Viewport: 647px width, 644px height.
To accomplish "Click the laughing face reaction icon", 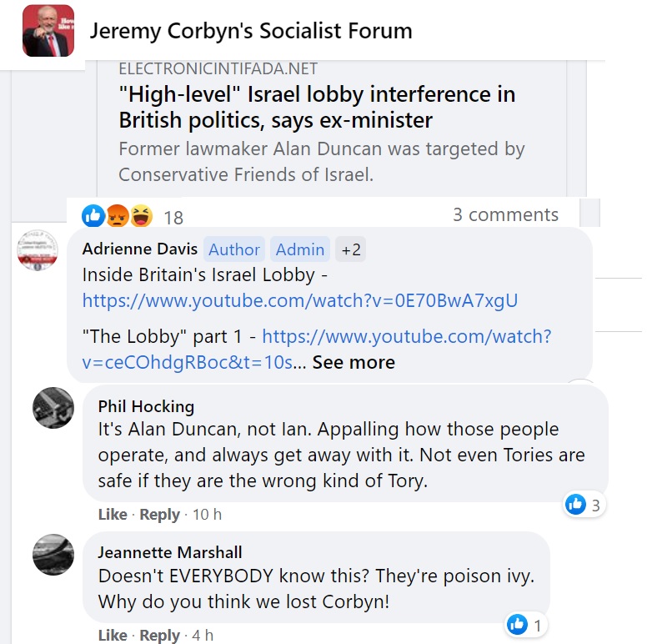I will coord(141,216).
